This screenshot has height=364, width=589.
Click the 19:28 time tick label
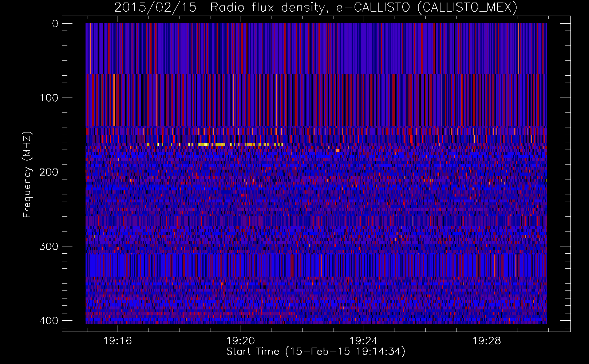(x=487, y=341)
